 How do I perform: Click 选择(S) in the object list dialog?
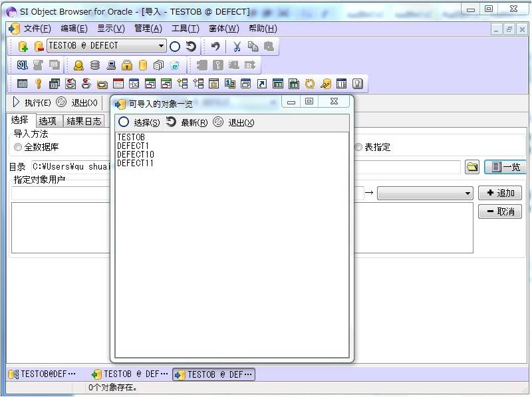coord(139,122)
